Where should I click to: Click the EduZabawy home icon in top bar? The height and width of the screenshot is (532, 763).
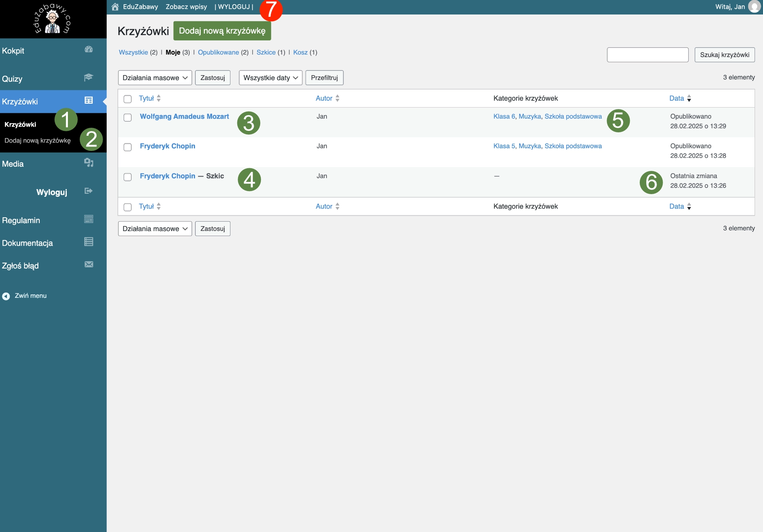tap(115, 7)
